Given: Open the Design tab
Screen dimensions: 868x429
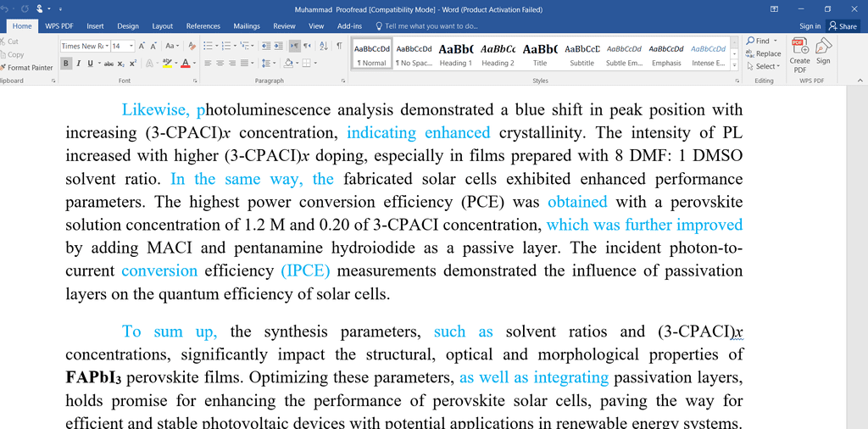Looking at the screenshot, I should click(128, 26).
